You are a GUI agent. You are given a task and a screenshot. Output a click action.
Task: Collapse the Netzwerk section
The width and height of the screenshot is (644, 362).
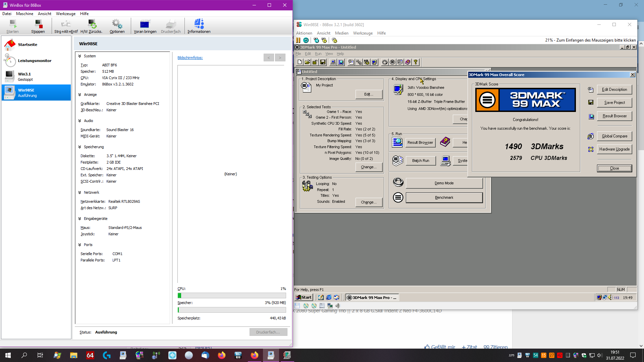(80, 192)
